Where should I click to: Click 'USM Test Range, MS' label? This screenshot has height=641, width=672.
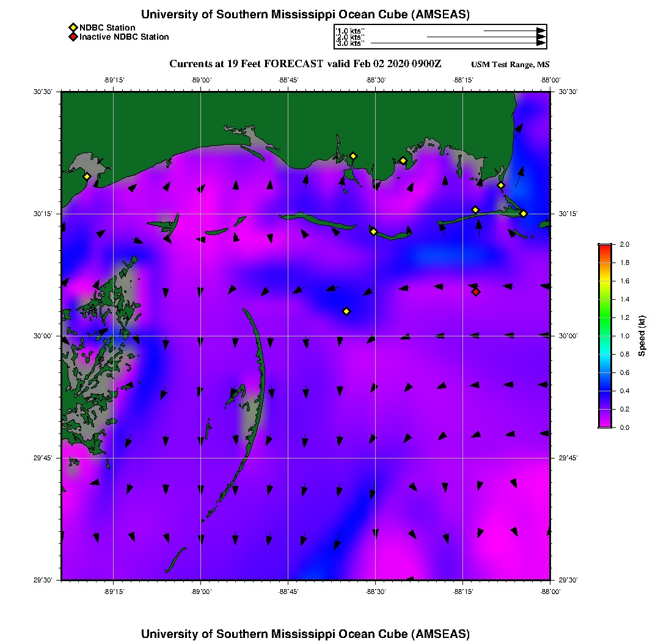[510, 64]
